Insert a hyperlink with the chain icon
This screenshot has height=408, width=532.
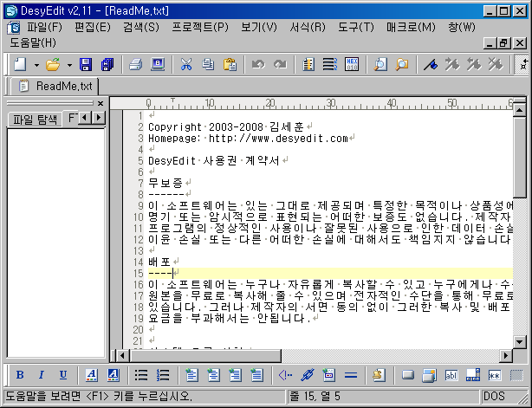tap(307, 375)
